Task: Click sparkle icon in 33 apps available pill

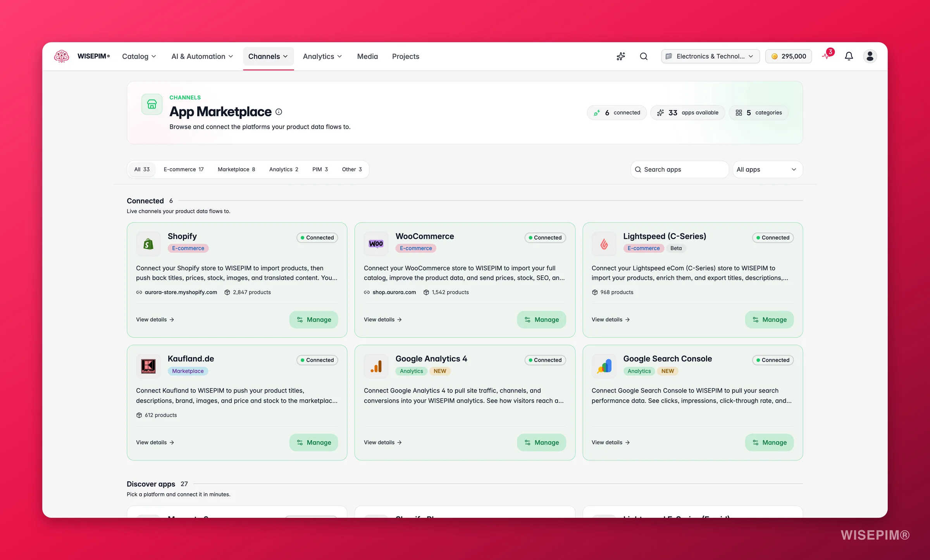Action: [661, 113]
